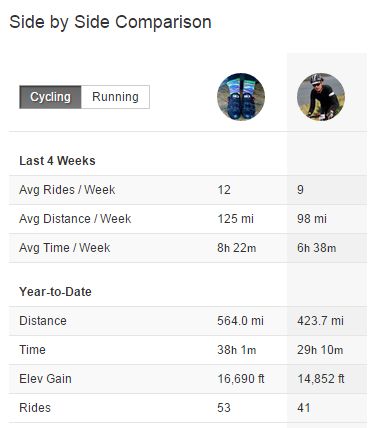Click the Last 4 Weeks section header
This screenshot has height=428, width=377.
[x=57, y=161]
